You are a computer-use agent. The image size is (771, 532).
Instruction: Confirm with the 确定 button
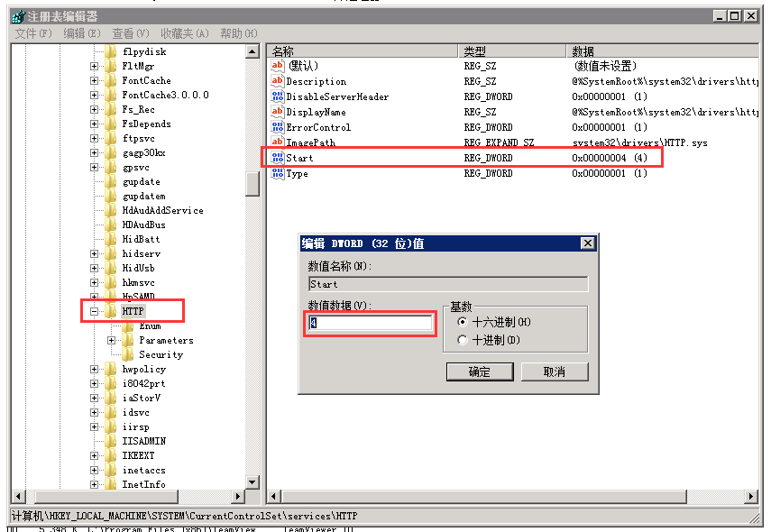pos(480,371)
